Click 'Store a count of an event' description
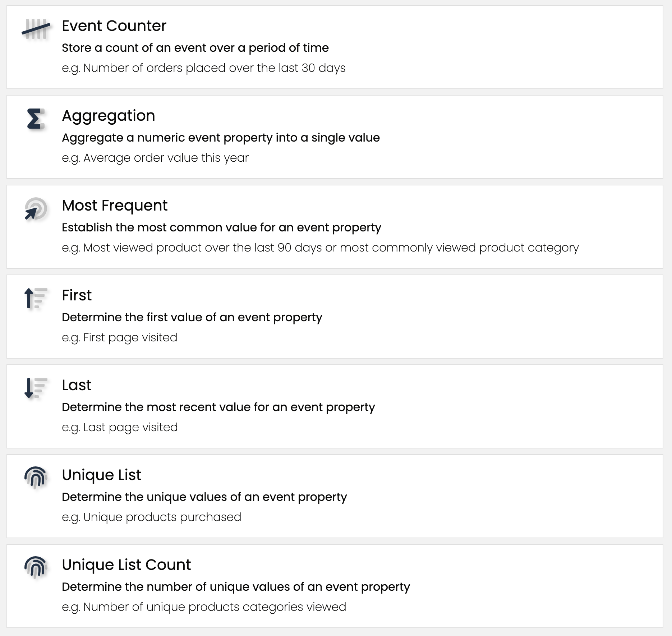 pyautogui.click(x=195, y=48)
